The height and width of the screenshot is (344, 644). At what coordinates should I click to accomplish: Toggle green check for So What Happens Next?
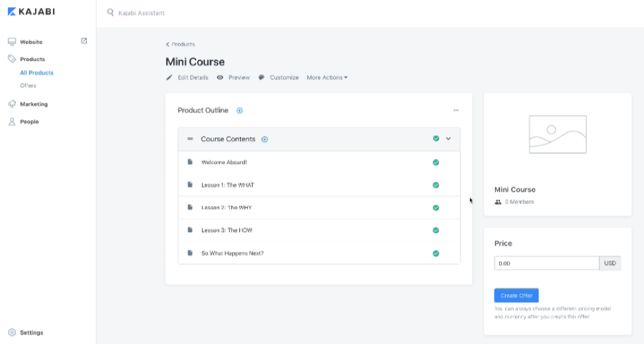pos(436,253)
